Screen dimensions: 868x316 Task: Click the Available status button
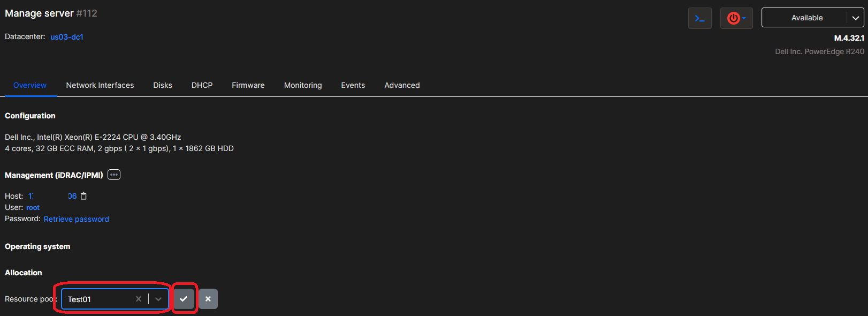[x=806, y=18]
